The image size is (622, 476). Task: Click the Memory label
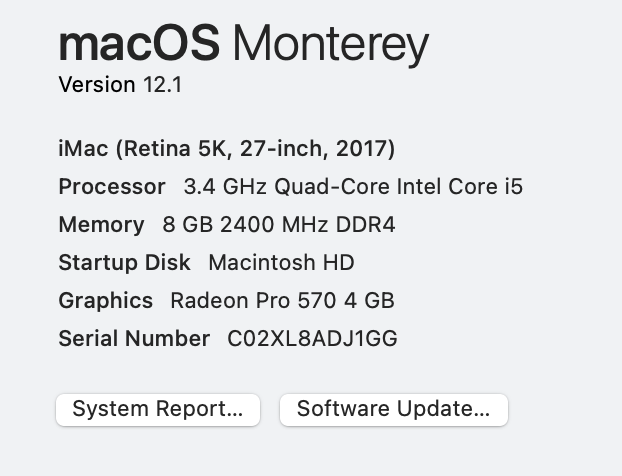(x=101, y=225)
